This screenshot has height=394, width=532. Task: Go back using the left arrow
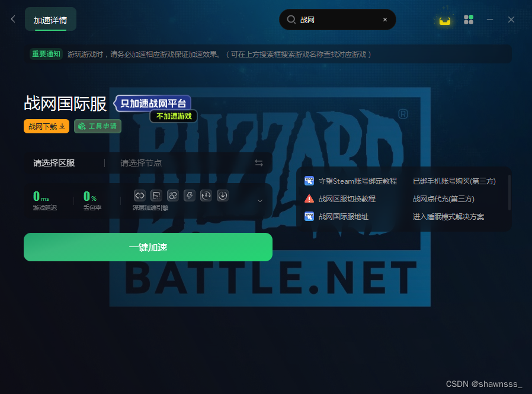click(13, 20)
